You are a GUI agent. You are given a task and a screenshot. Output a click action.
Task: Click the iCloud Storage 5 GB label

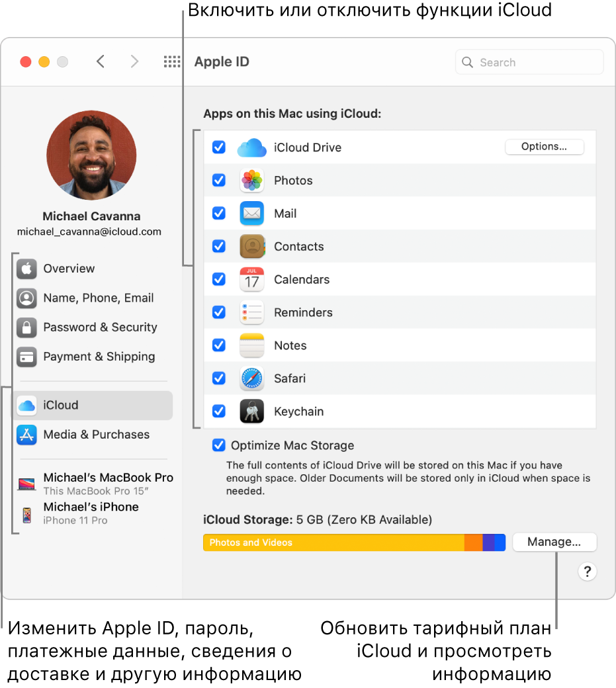tap(318, 520)
